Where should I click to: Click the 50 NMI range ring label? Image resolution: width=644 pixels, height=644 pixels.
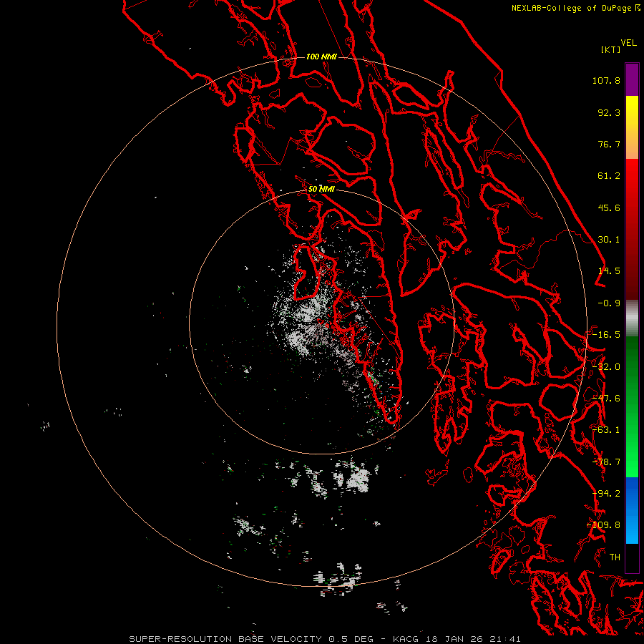pos(321,189)
